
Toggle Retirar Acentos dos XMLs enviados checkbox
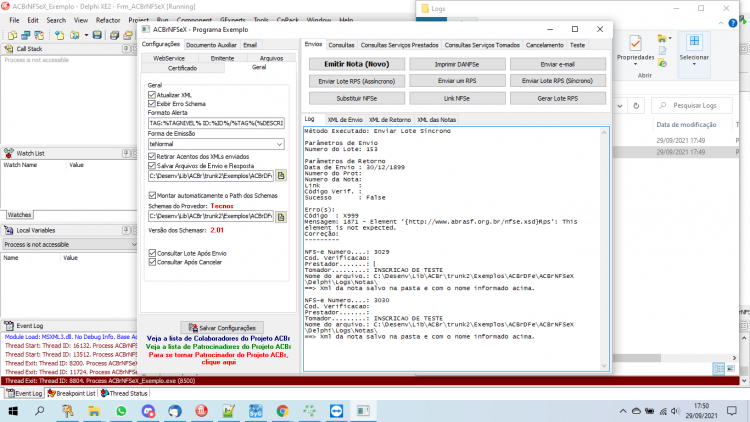point(152,156)
